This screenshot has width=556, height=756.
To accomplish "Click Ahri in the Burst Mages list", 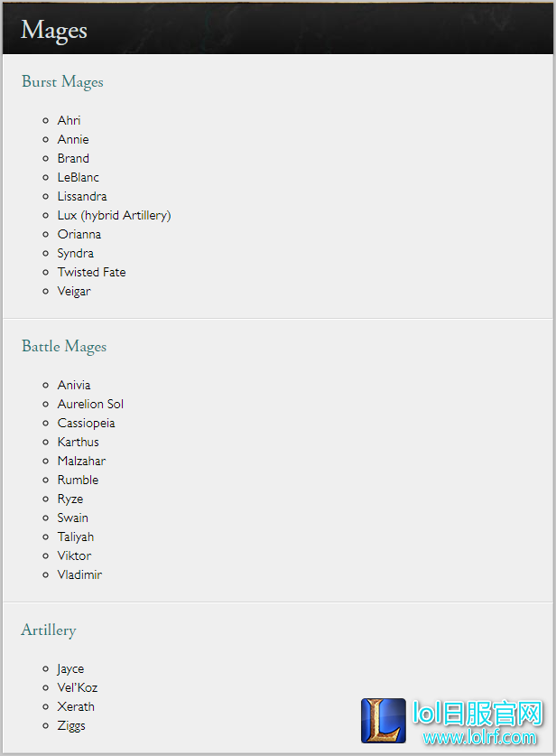I will (69, 120).
